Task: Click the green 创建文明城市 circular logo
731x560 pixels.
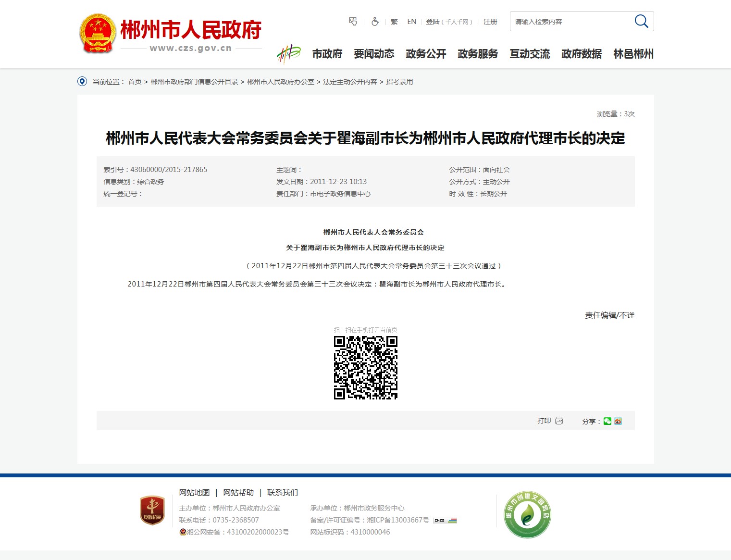Action: coord(527,515)
